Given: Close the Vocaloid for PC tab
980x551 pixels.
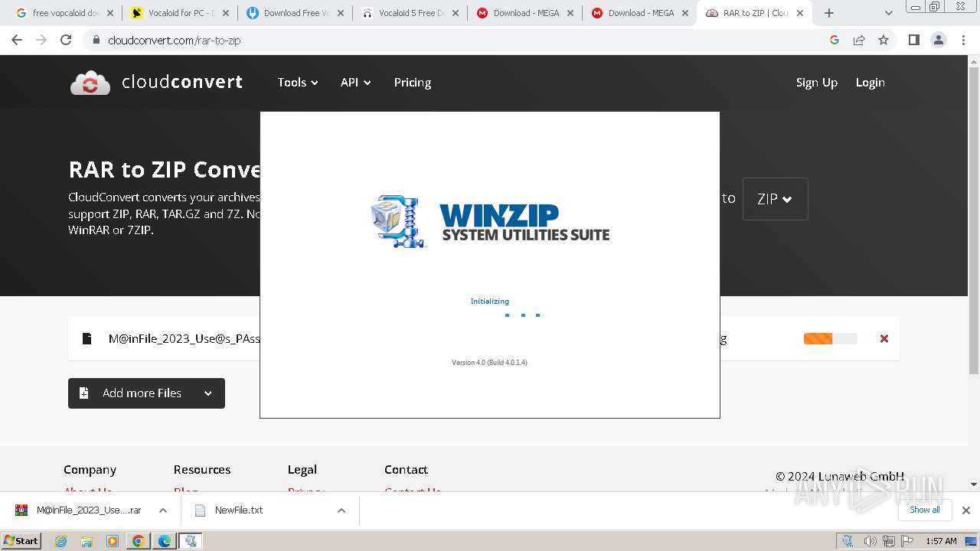Looking at the screenshot, I should pos(224,13).
